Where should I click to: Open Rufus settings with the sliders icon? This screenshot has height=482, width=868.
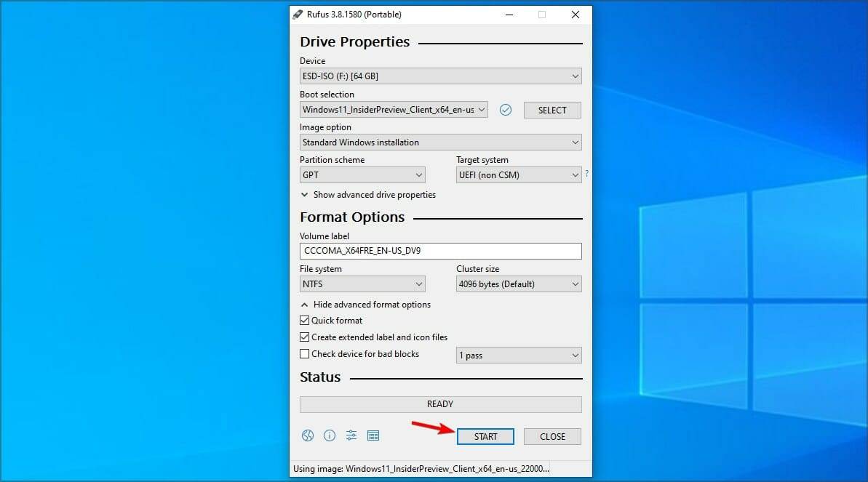pos(351,435)
